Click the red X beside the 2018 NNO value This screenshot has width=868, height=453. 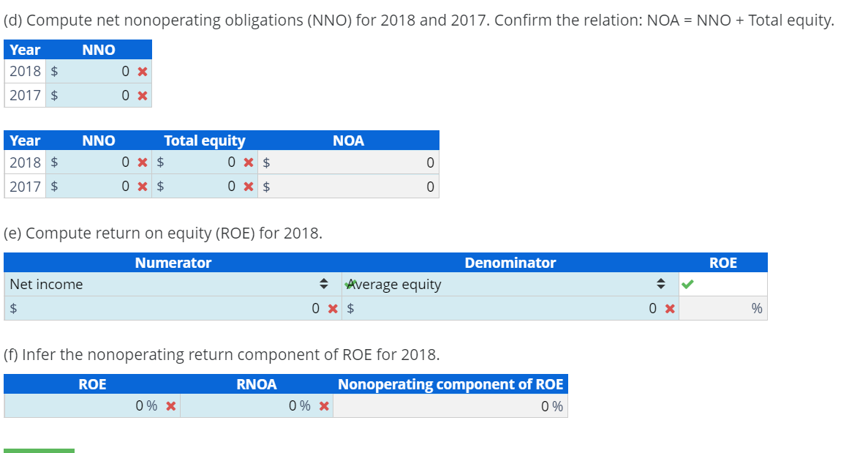point(143,71)
